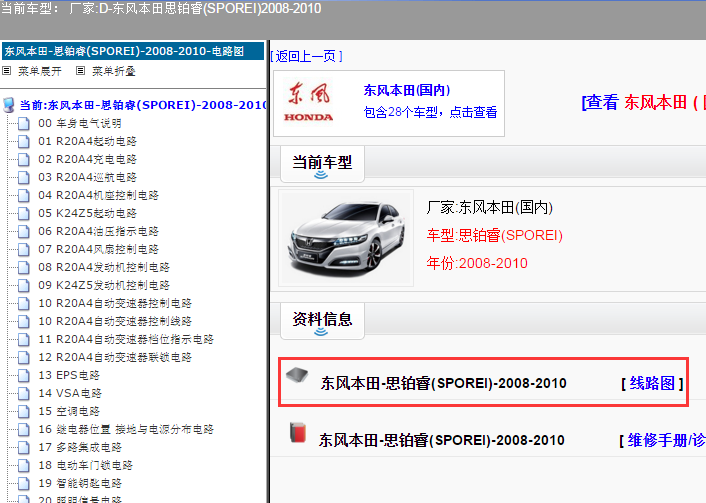The height and width of the screenshot is (503, 706).
Task: Open 16 继电器位置 接地与电源分布电路 entry
Action: coord(126,430)
